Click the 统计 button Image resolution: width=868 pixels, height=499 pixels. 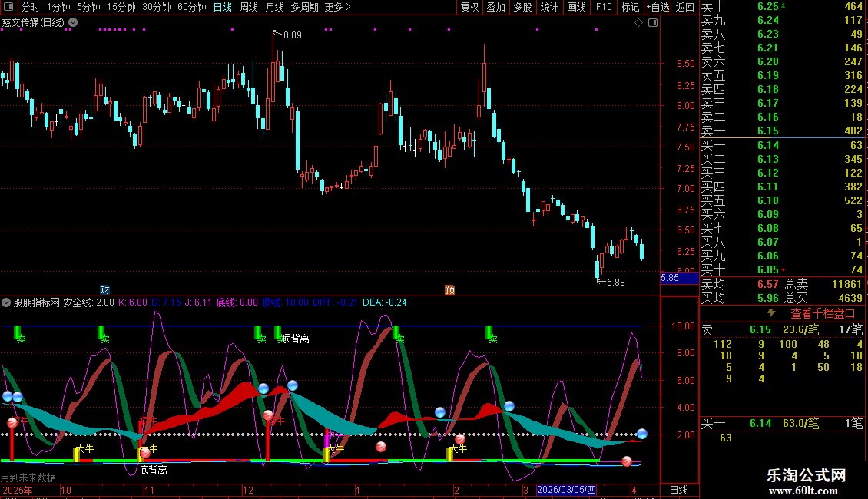[x=549, y=7]
